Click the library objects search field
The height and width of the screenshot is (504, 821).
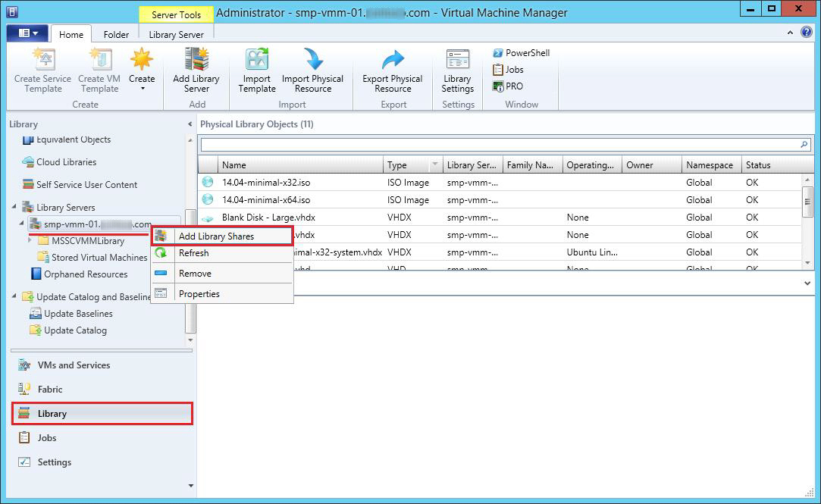499,144
